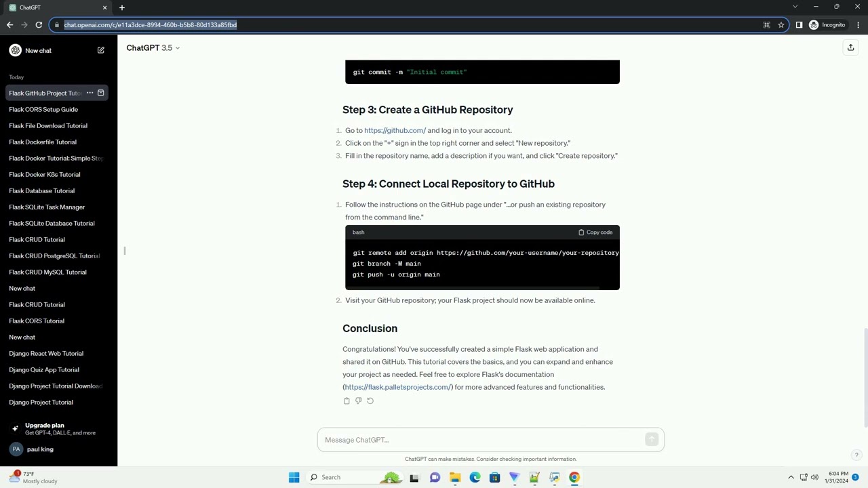Open the weather widget in taskbar
Image resolution: width=868 pixels, height=488 pixels.
tap(33, 477)
